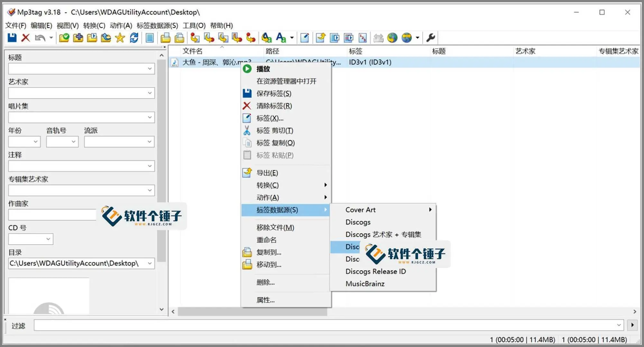Click the Tag - Filename converter icon

(195, 38)
